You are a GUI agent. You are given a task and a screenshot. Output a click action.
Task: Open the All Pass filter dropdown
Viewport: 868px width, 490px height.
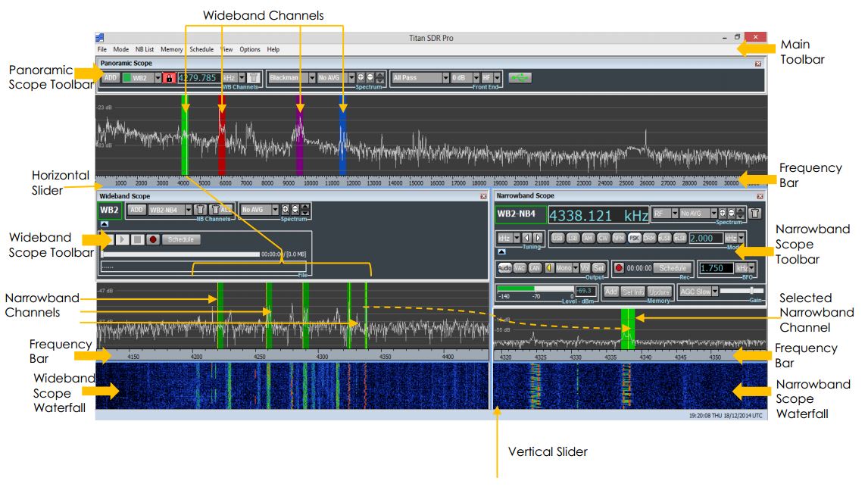pos(445,78)
